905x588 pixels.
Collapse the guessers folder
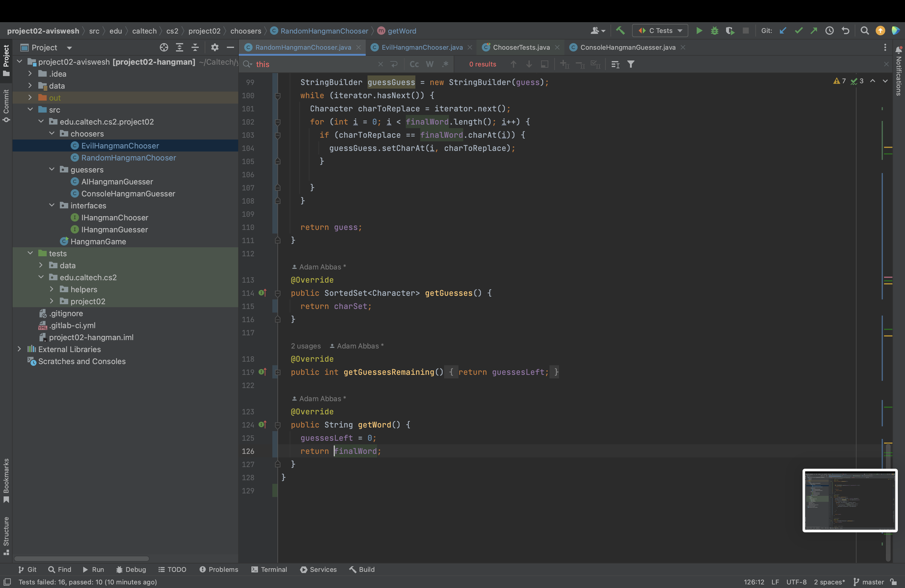(x=52, y=169)
